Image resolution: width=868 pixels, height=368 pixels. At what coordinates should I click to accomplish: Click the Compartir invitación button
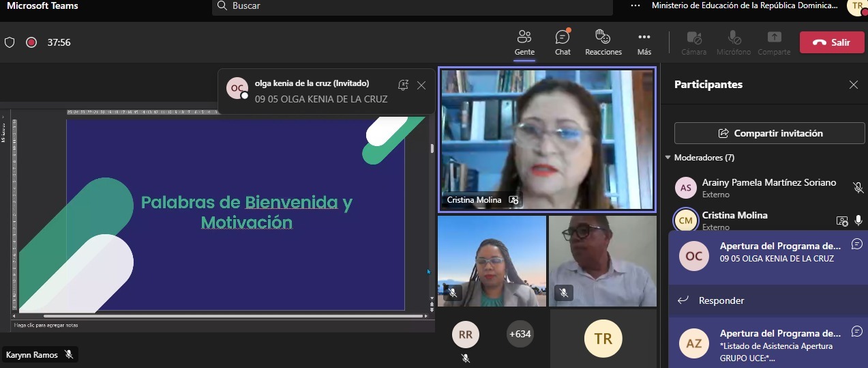770,133
